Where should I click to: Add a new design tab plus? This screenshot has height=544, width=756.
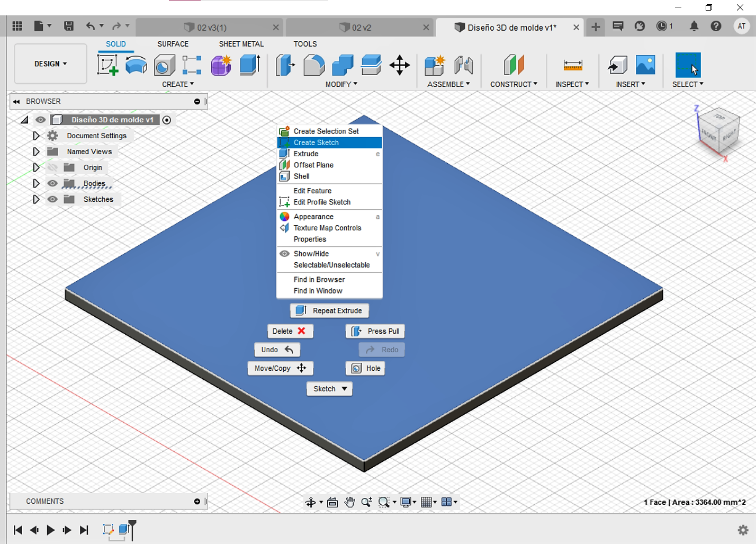[596, 26]
